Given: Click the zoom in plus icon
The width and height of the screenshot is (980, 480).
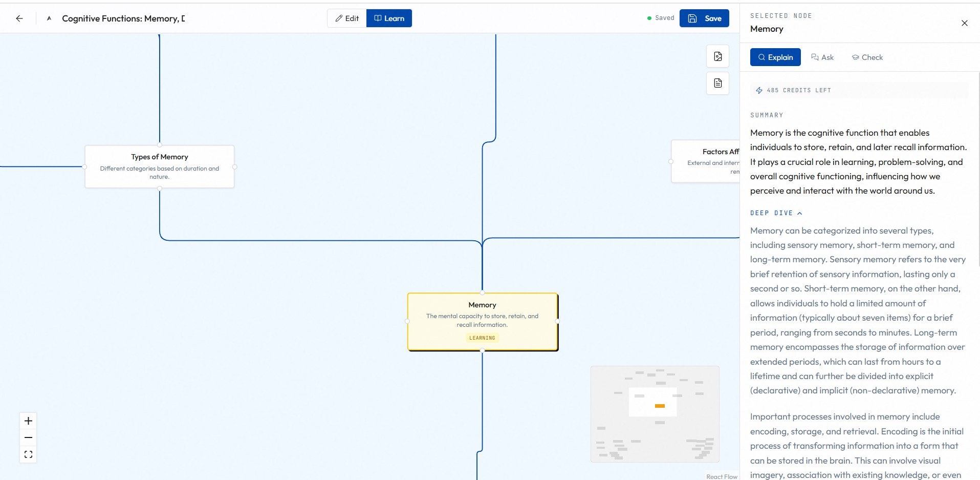Looking at the screenshot, I should (x=28, y=421).
